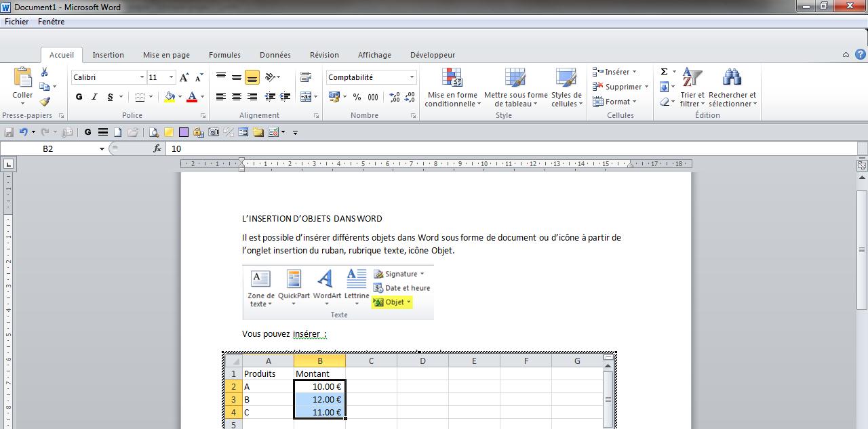Toggle italic formatting with the I button
Screen dimensions: 868x429
(94, 97)
